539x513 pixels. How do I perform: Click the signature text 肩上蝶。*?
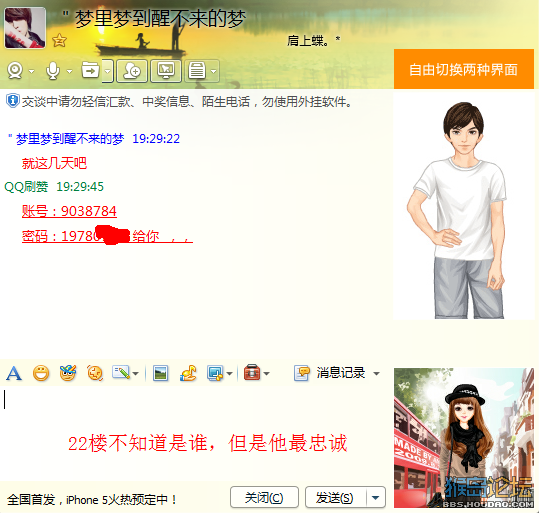point(314,41)
